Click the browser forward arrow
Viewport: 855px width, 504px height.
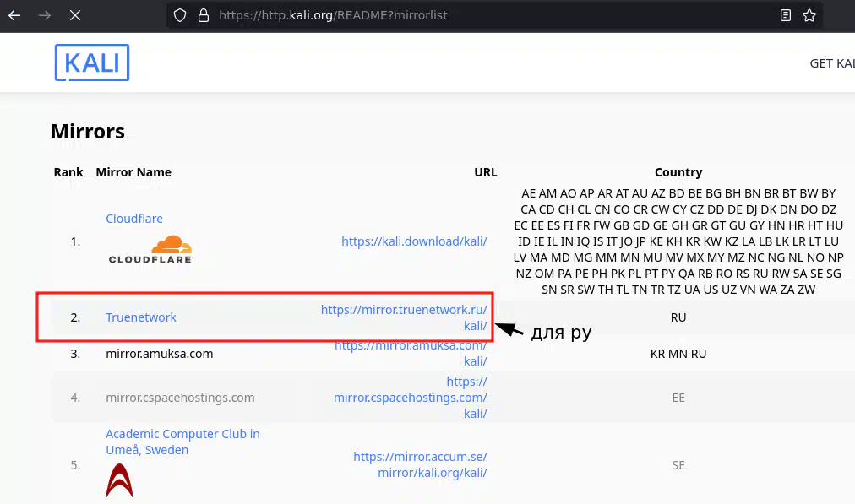coord(45,15)
